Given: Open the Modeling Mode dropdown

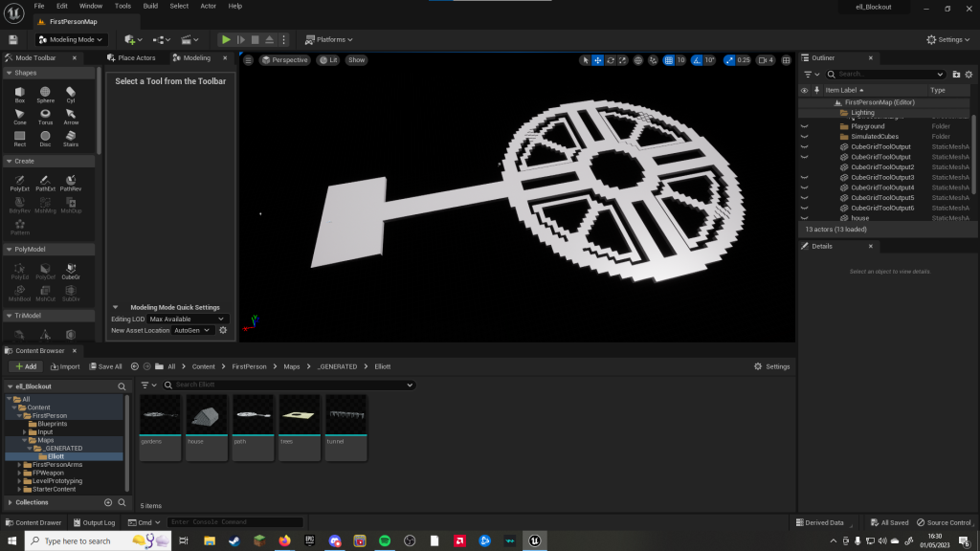Looking at the screenshot, I should coord(72,39).
